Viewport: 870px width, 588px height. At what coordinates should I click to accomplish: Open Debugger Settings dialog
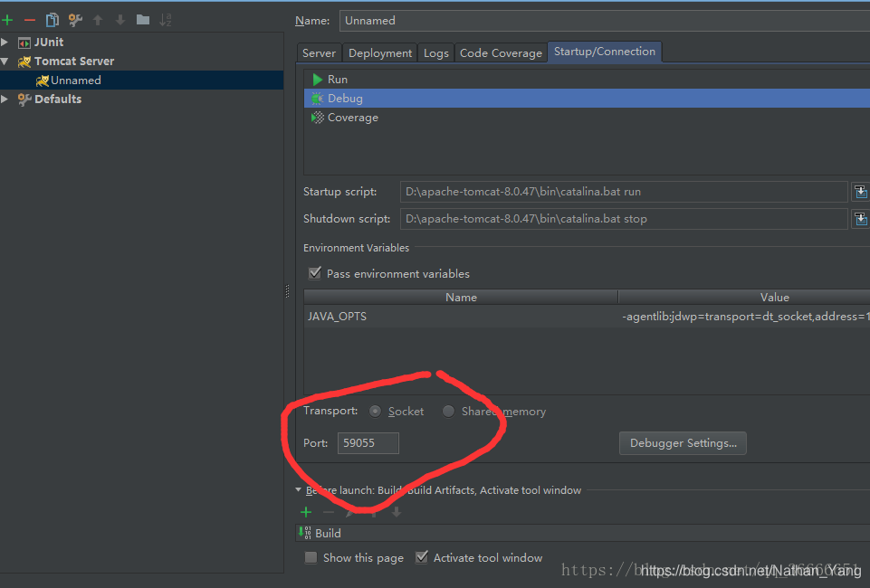point(683,443)
